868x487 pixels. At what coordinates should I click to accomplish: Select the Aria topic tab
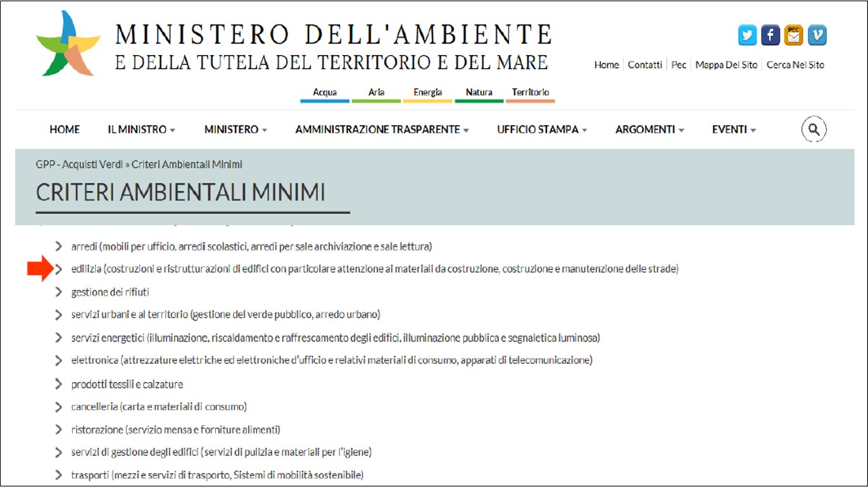[376, 93]
